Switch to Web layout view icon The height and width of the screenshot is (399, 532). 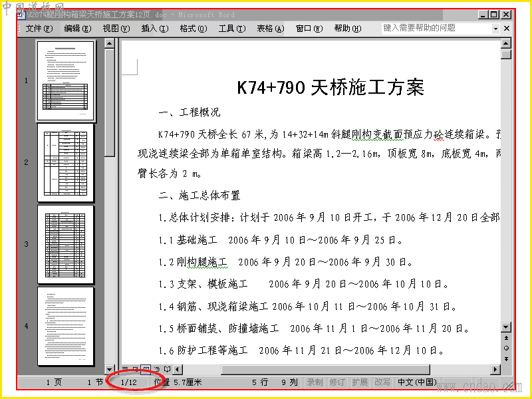coord(135,369)
